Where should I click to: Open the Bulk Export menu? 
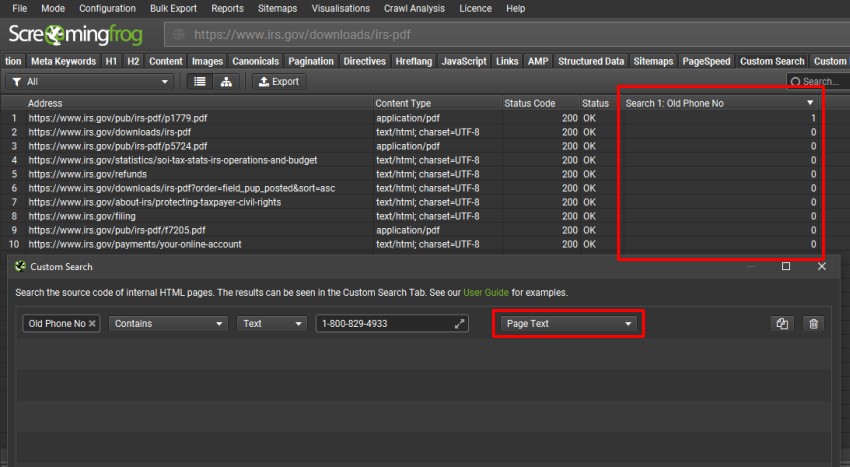pos(173,9)
